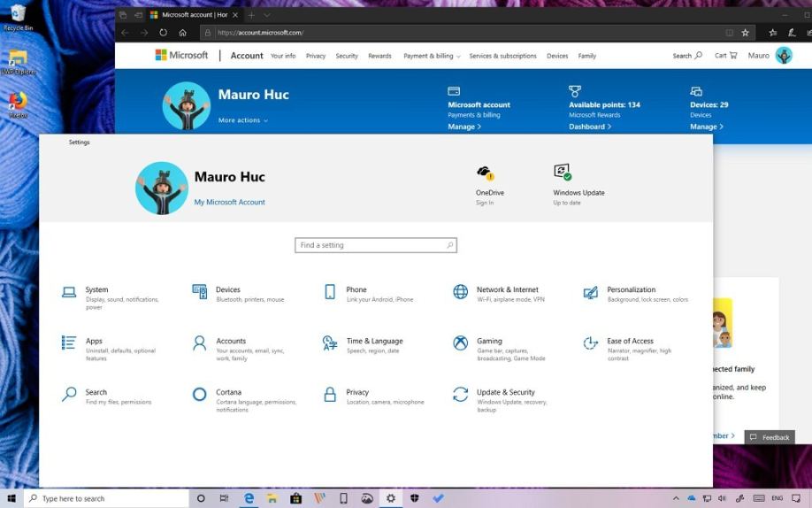Open the Gaming settings category
The height and width of the screenshot is (508, 812).
(489, 342)
